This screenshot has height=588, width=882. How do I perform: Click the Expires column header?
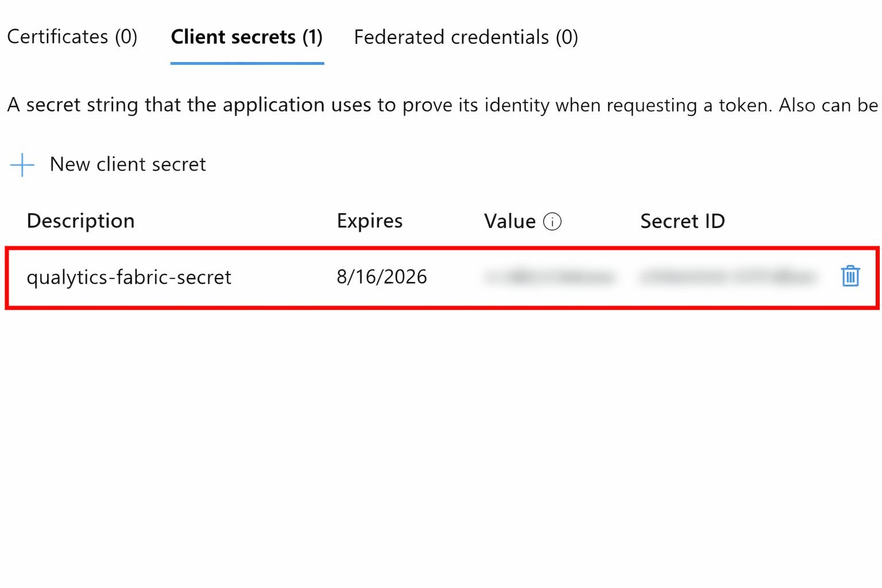coord(370,220)
